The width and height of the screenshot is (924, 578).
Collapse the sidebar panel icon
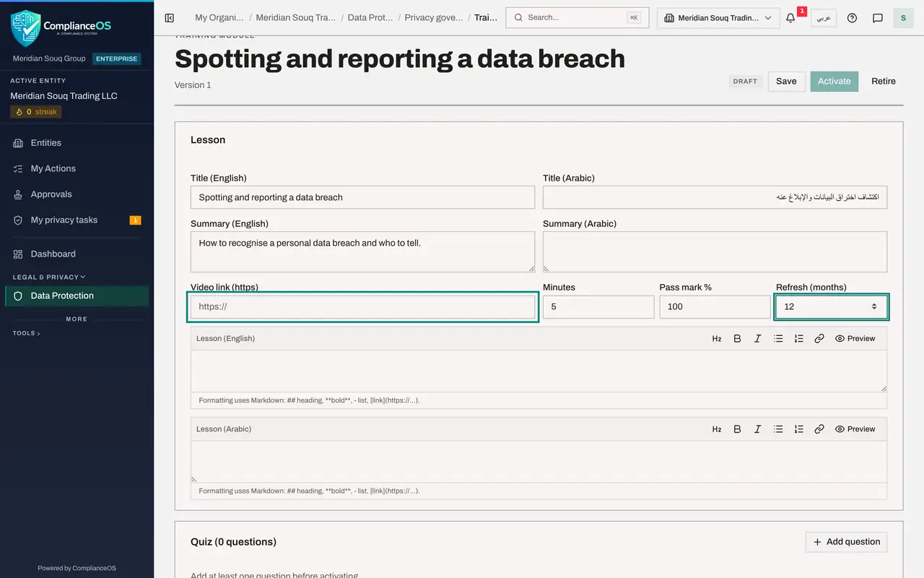(x=170, y=18)
